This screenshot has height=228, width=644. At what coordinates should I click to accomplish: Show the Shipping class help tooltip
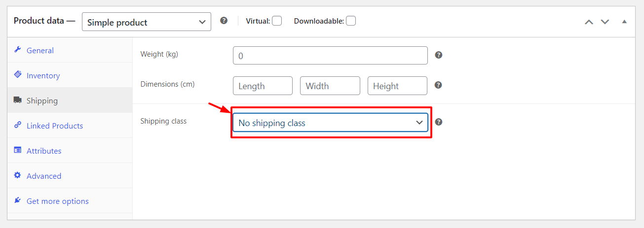pos(439,122)
